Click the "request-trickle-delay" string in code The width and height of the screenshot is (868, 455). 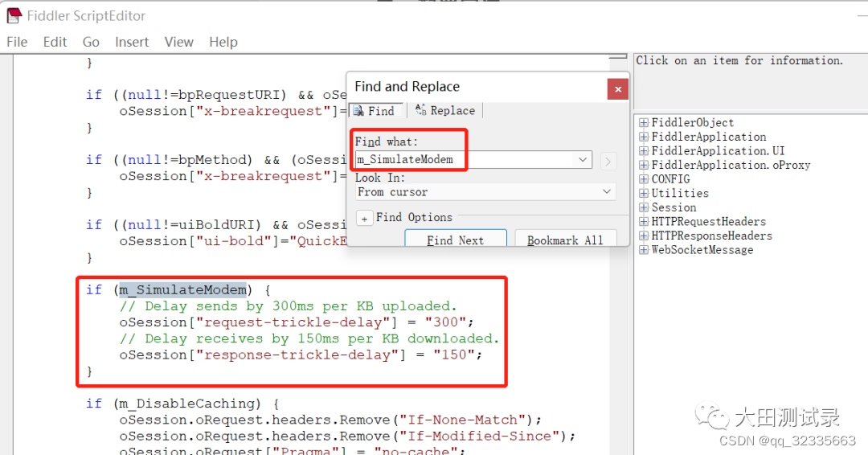293,322
